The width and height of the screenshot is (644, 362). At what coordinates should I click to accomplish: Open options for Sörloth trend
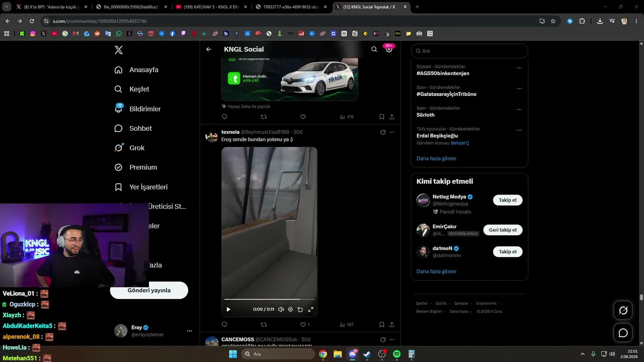tap(519, 109)
